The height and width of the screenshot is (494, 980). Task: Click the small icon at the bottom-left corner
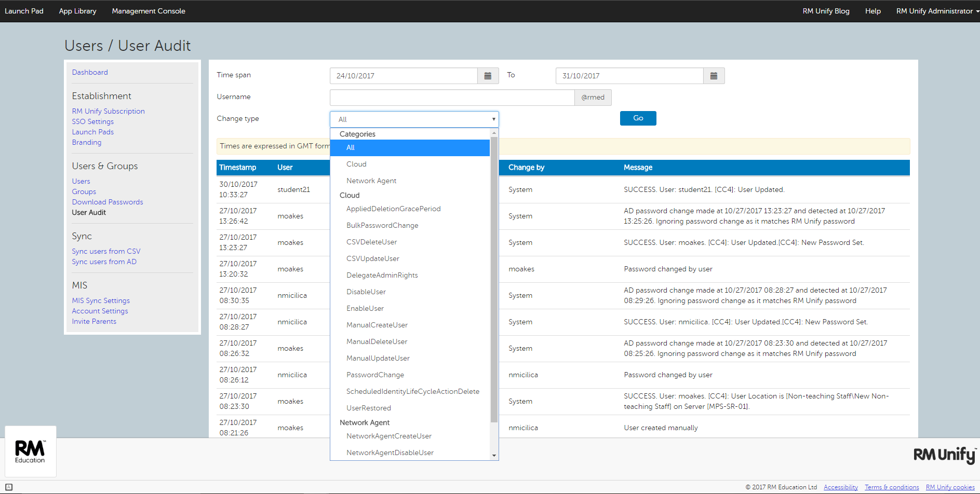9,487
